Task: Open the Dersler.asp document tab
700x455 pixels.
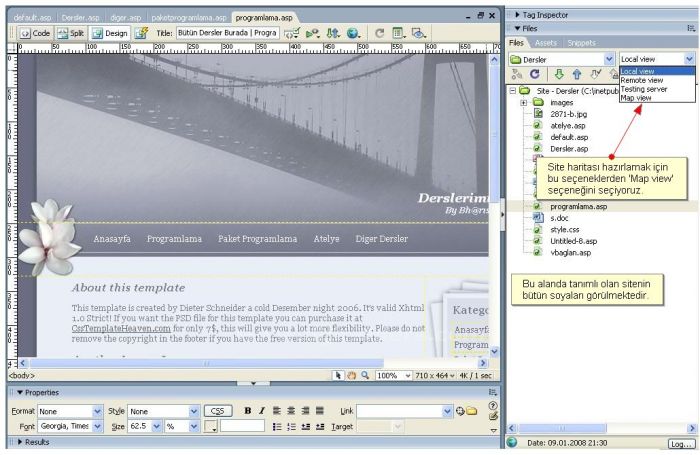Action: [x=80, y=18]
